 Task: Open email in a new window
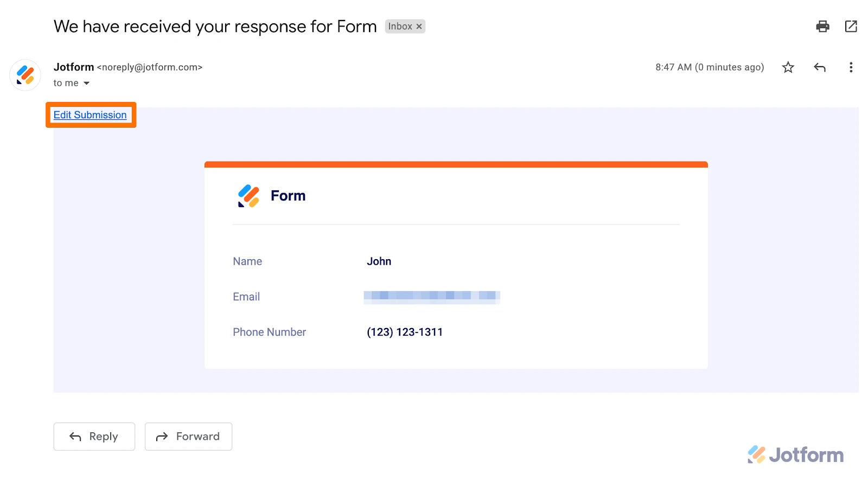point(851,26)
